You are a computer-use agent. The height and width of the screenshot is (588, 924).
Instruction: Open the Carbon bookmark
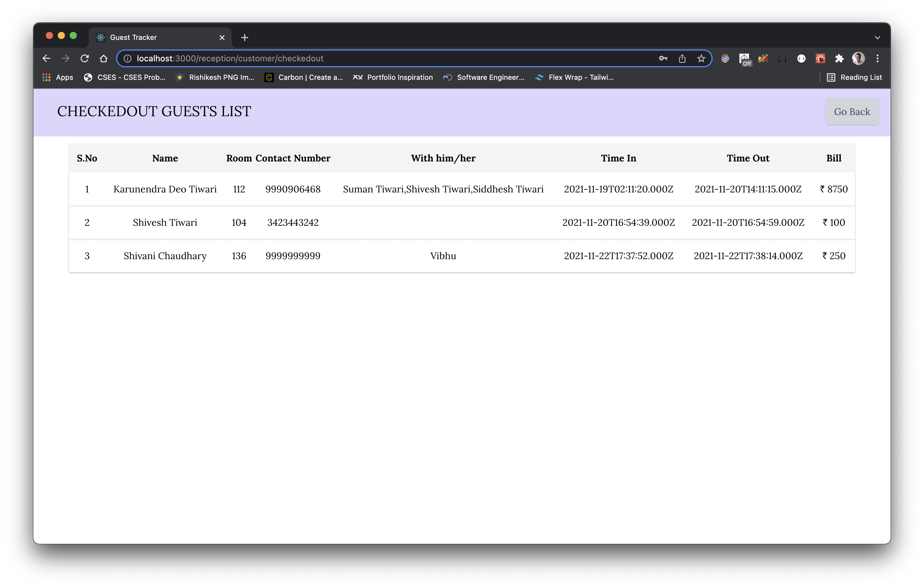[304, 77]
